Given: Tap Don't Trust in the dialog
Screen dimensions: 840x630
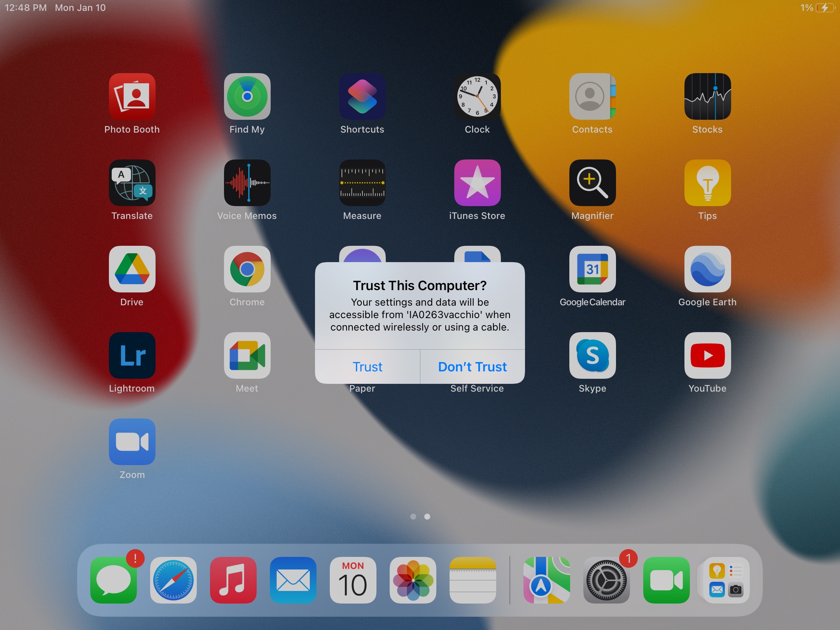Looking at the screenshot, I should coord(472,367).
